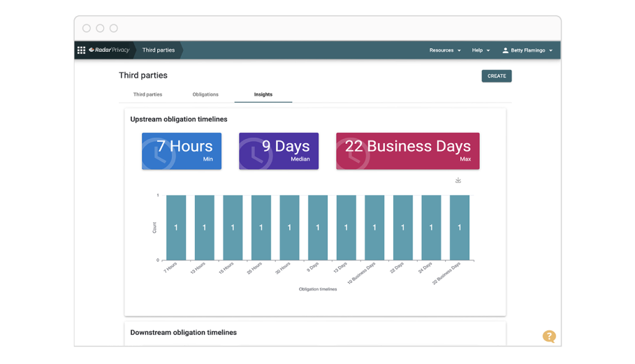The height and width of the screenshot is (364, 635).
Task: Expand the Resources dropdown menu
Action: (x=445, y=50)
